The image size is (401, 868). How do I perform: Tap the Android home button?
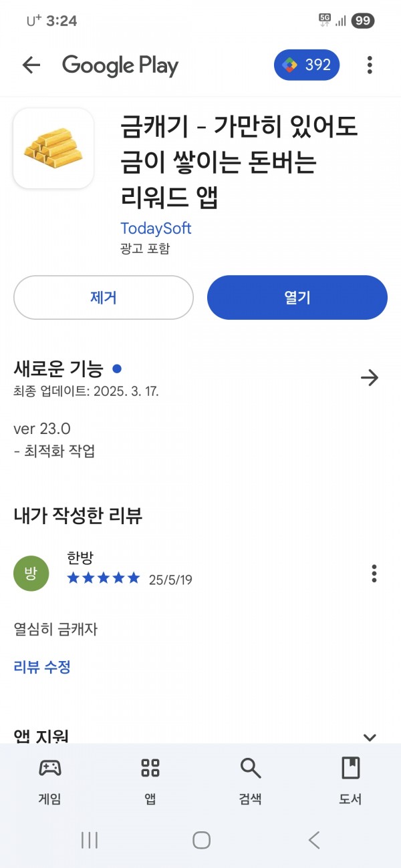click(x=201, y=840)
